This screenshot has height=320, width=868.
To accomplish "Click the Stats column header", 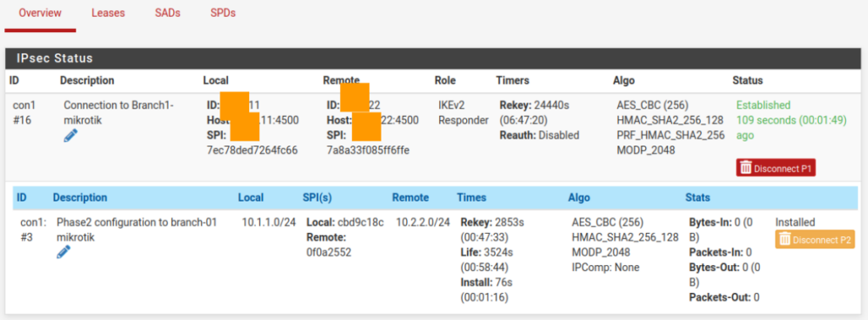I will 698,197.
